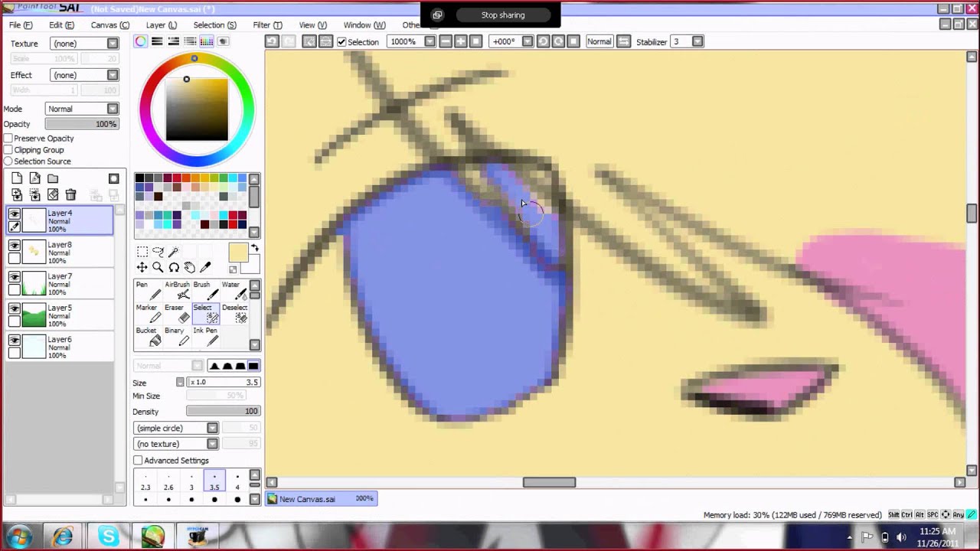The width and height of the screenshot is (980, 551).
Task: Select brush size preset 3.5
Action: 214,481
